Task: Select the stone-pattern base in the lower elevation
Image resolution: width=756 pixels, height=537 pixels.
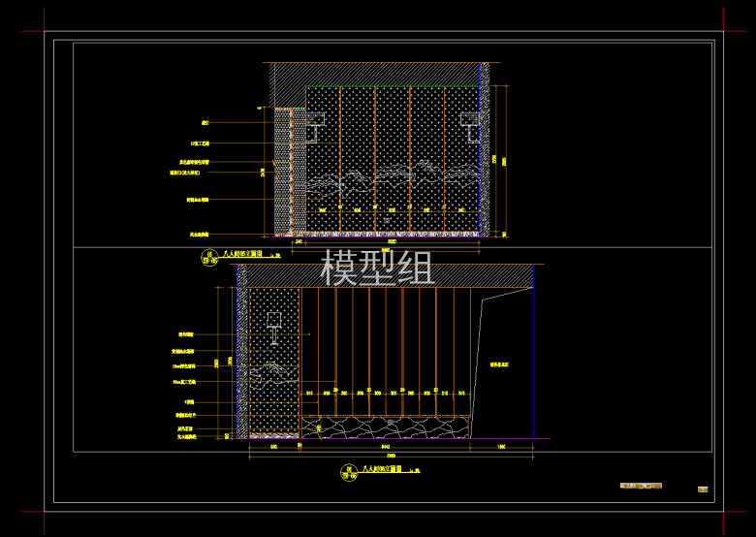Action: (x=385, y=427)
